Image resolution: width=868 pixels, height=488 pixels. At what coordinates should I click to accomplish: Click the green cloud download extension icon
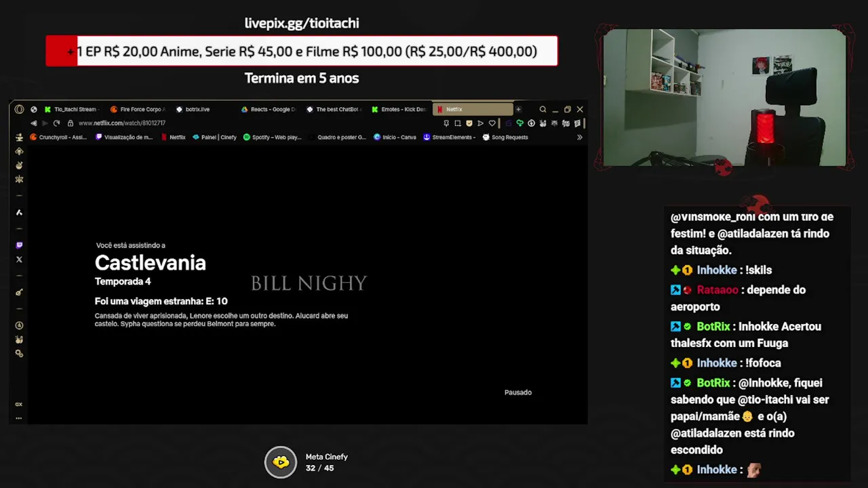pyautogui.click(x=520, y=123)
